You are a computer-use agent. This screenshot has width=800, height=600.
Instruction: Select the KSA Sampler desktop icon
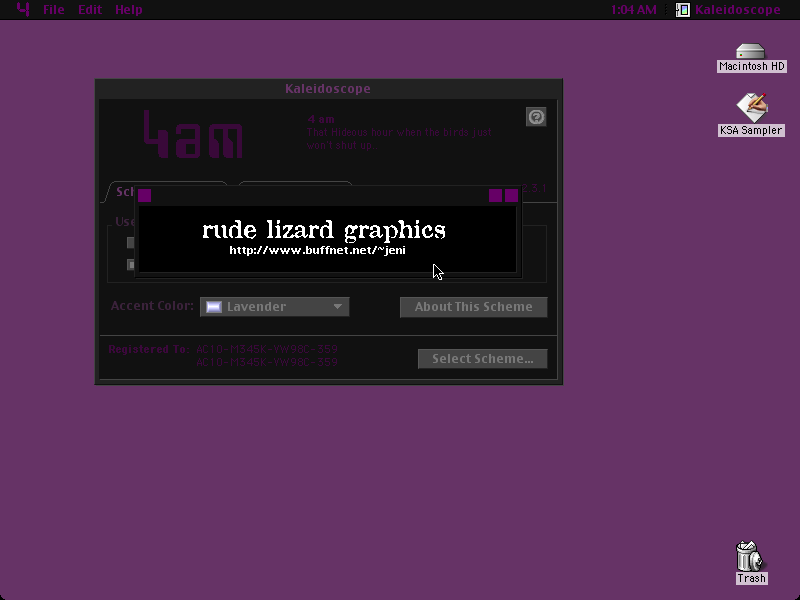[x=751, y=115]
